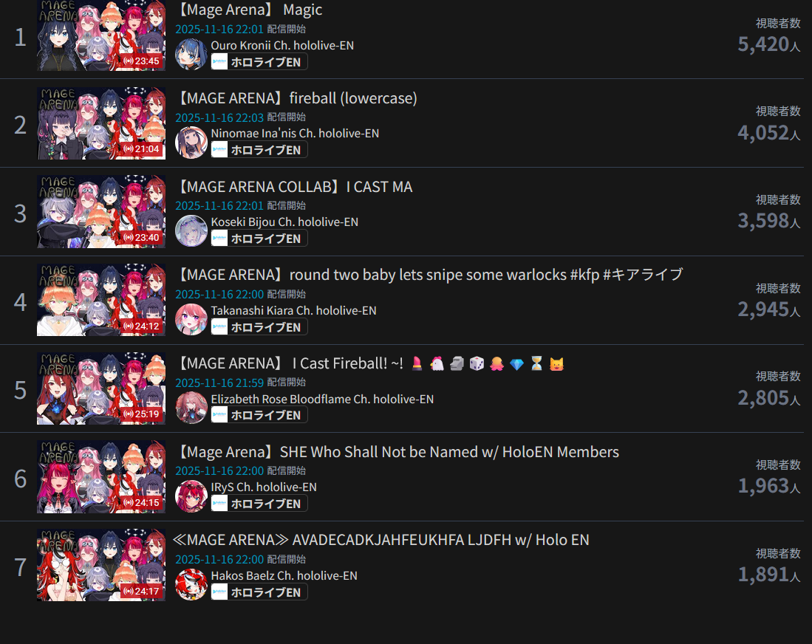Click IRyS channel avatar icon
Viewport: 812px width, 644px height.
pyautogui.click(x=191, y=496)
